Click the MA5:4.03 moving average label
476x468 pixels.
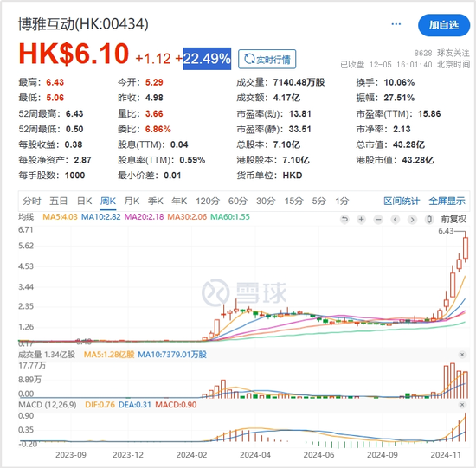[60, 217]
